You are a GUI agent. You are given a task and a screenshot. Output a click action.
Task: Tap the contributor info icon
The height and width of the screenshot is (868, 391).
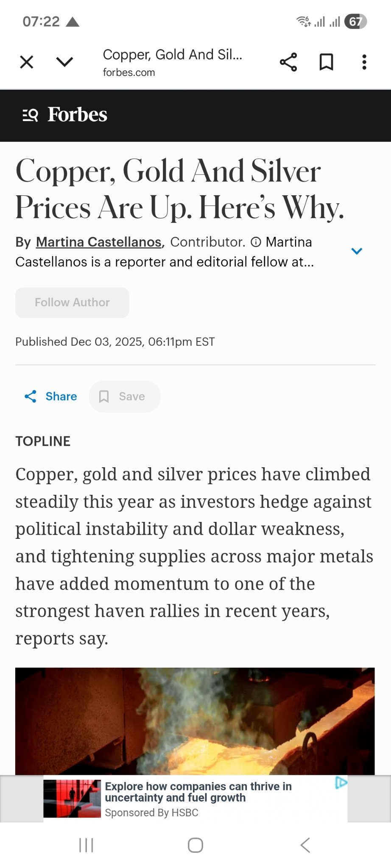(256, 242)
